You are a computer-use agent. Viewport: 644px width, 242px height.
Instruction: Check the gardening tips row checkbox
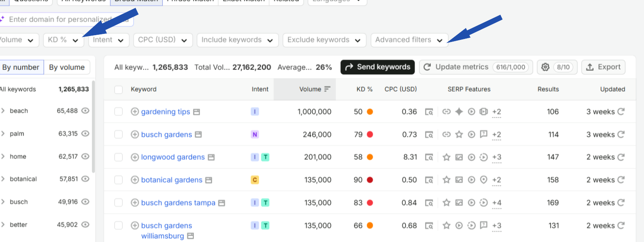pos(118,112)
